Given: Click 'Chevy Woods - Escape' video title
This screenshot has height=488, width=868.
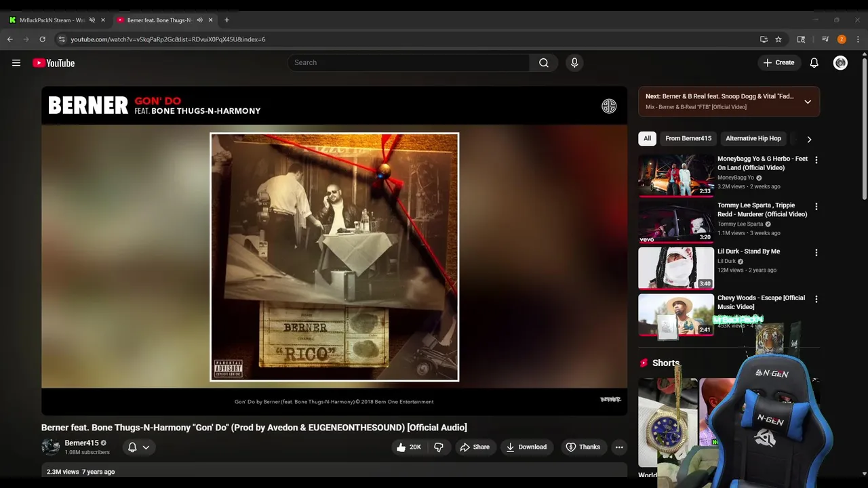Looking at the screenshot, I should pos(762,302).
